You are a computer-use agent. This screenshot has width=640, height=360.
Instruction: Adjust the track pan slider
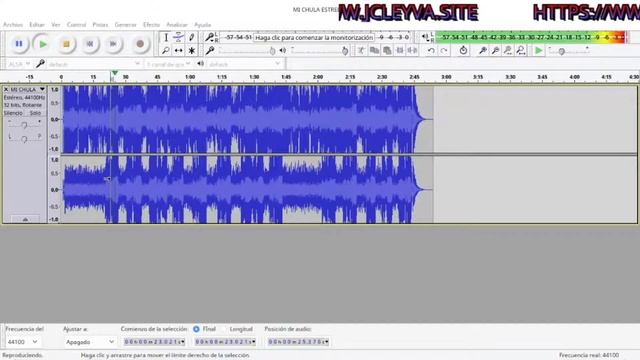pos(24,139)
